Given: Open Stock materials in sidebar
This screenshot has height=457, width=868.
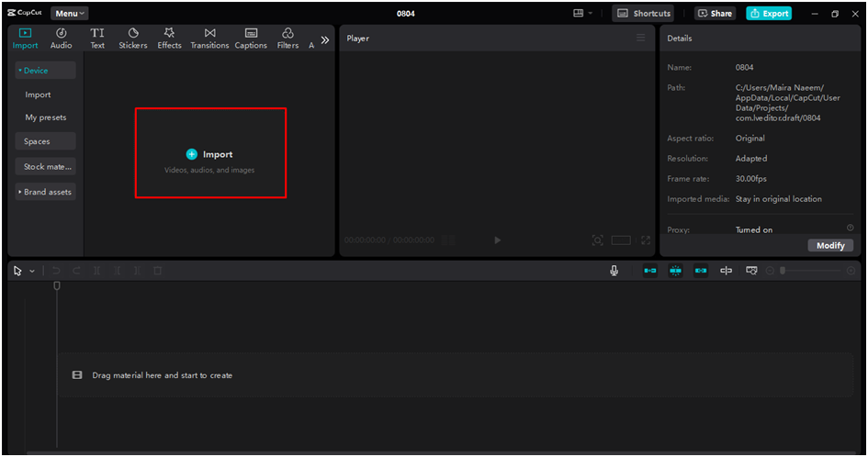Looking at the screenshot, I should 45,166.
